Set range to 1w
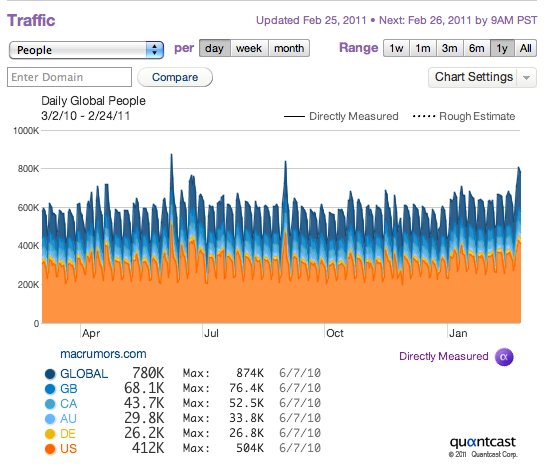 click(x=396, y=48)
